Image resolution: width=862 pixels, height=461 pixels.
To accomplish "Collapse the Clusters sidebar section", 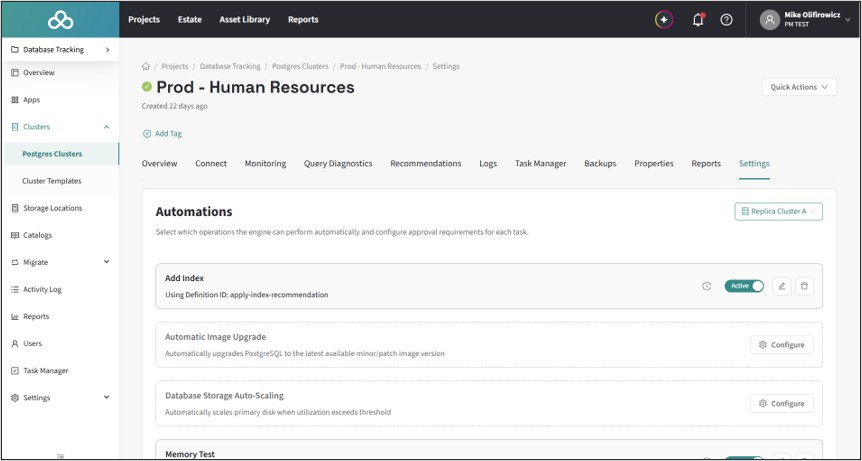I will click(x=107, y=127).
